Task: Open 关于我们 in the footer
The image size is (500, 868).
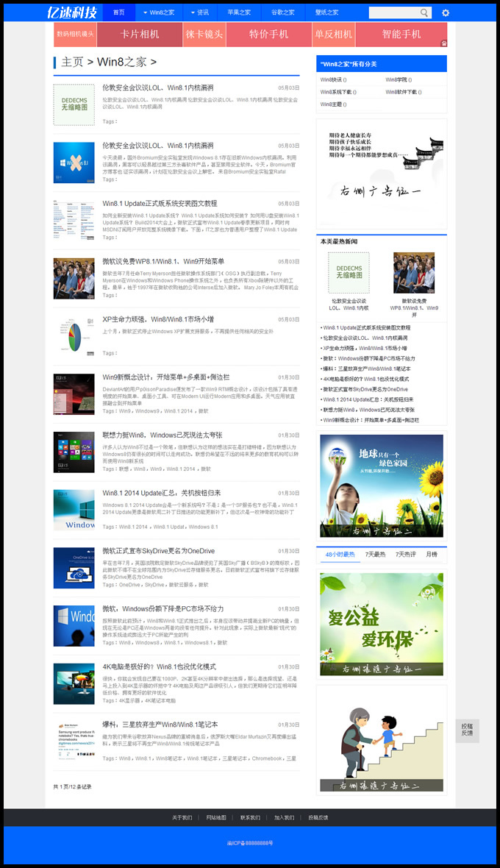Action: tap(182, 818)
